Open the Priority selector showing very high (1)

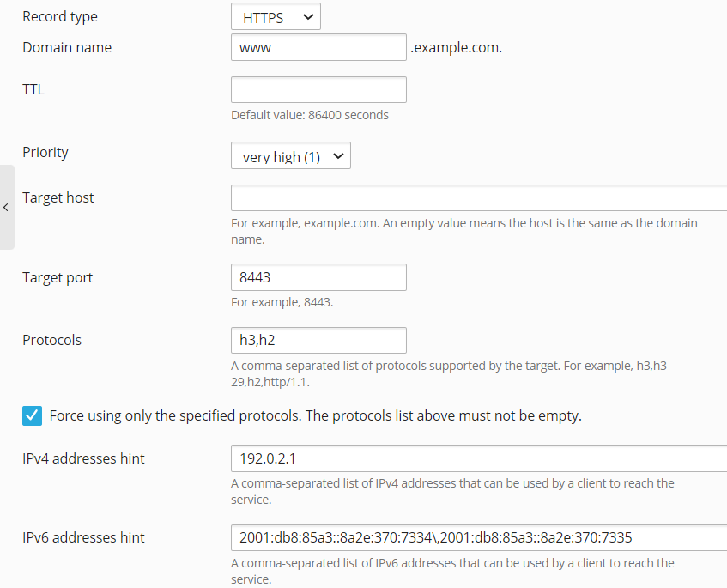coord(290,155)
